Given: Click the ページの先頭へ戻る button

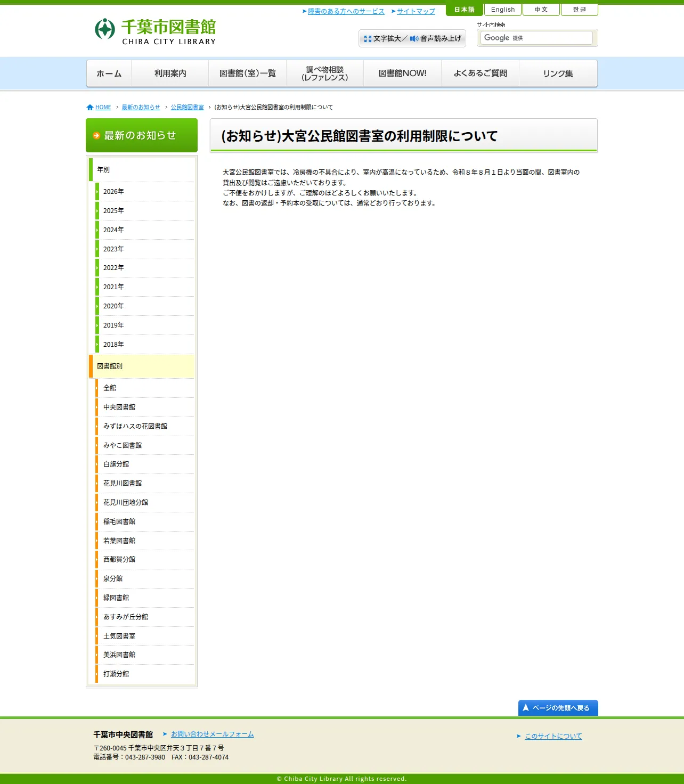Looking at the screenshot, I should click(558, 708).
